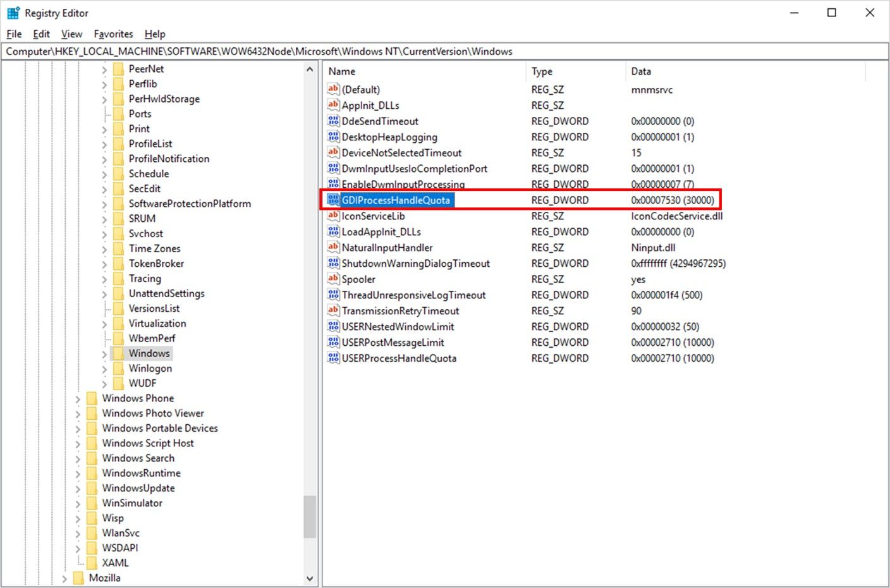Viewport: 890px width, 588px height.
Task: Select the XAML key
Action: tap(115, 563)
